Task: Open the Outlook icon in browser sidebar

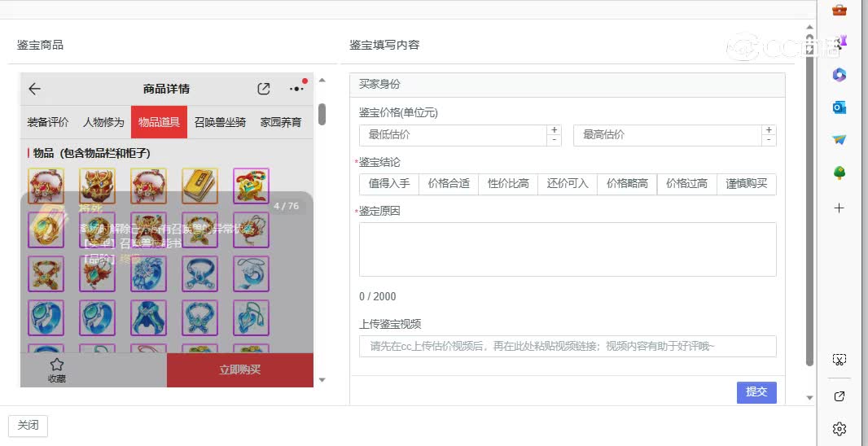Action: (840, 107)
